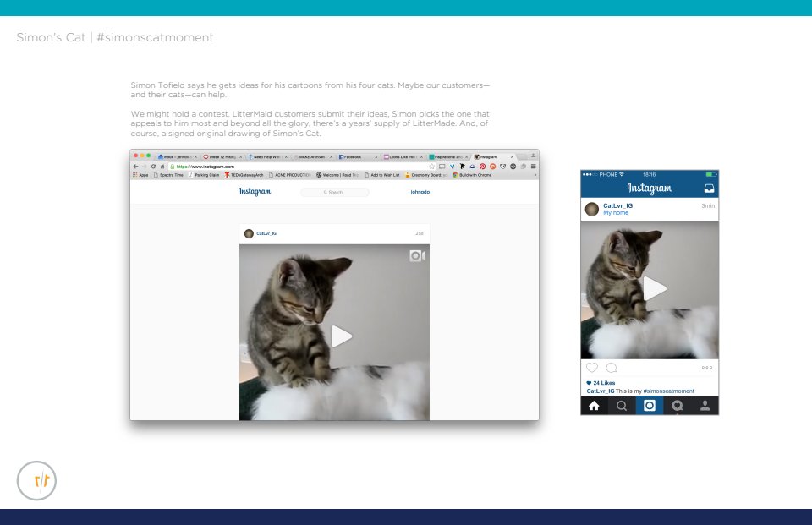This screenshot has width=812, height=525.
Task: Click the Pinterest extension icon
Action: click(x=482, y=167)
